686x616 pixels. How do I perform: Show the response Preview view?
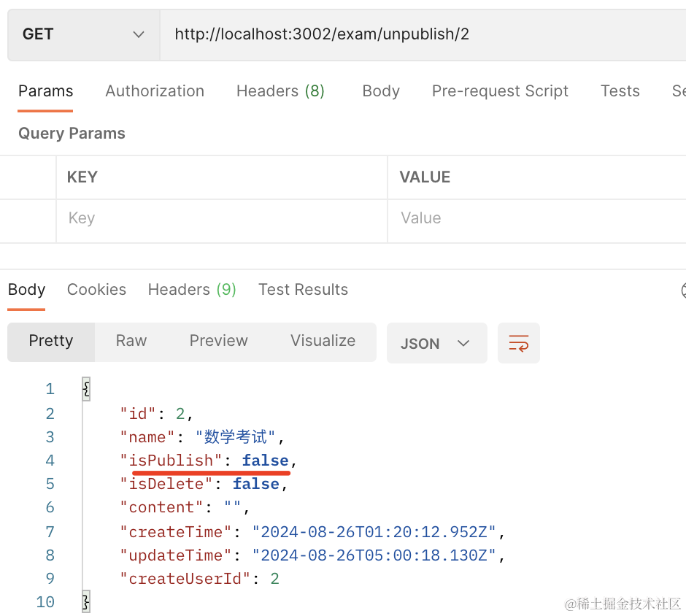click(218, 341)
